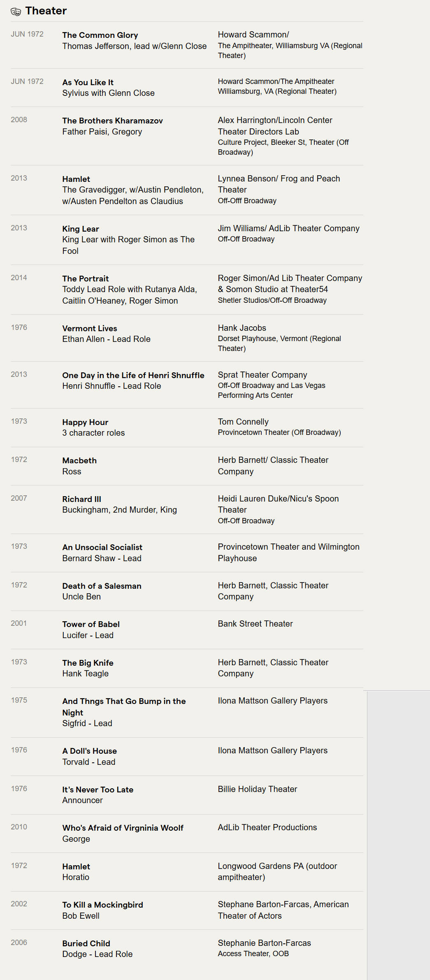Click the Buried Child title

pyautogui.click(x=86, y=943)
